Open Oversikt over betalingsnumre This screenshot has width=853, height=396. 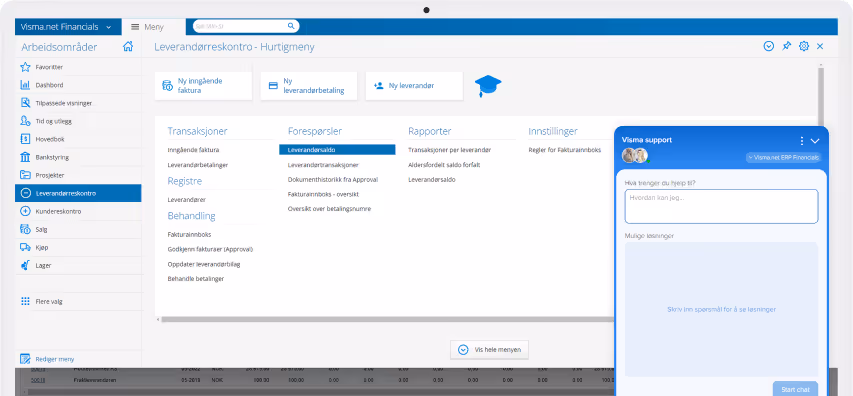[x=329, y=208]
